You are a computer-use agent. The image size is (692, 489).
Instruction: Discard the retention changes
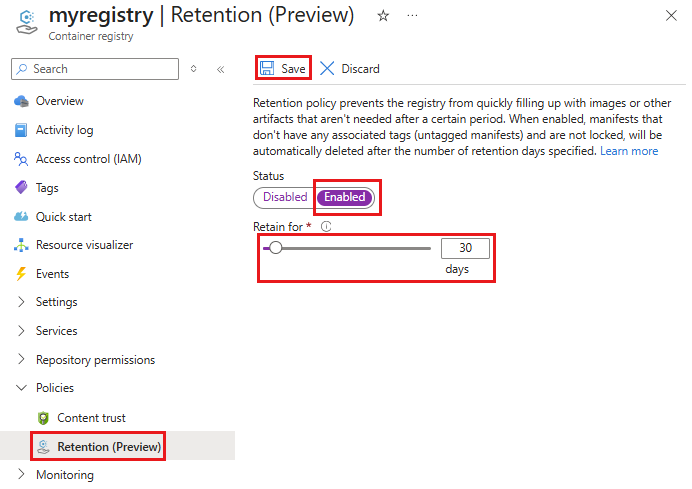[x=350, y=68]
